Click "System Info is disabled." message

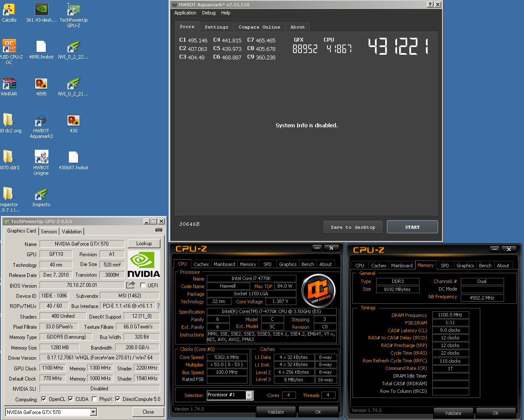(x=307, y=126)
